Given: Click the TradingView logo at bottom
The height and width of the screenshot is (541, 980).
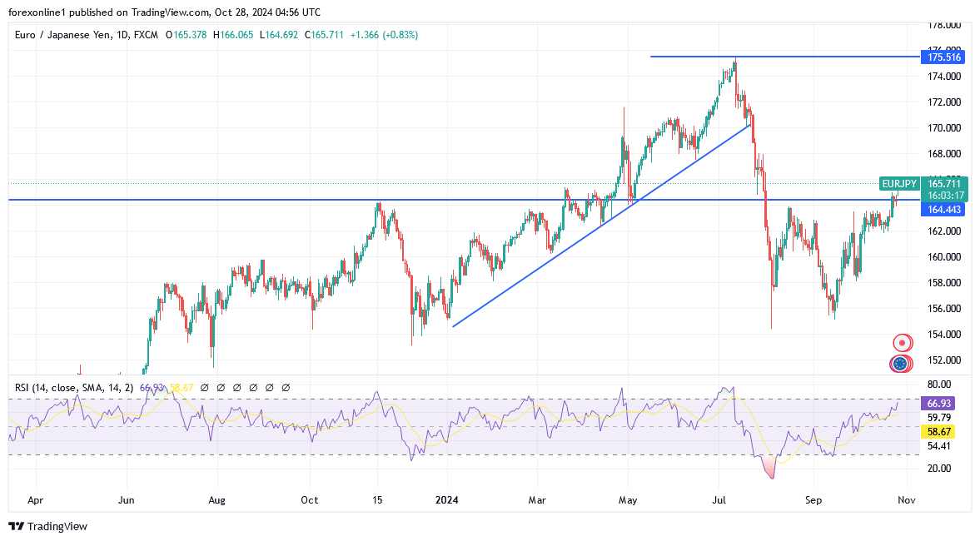Looking at the screenshot, I should [x=48, y=527].
